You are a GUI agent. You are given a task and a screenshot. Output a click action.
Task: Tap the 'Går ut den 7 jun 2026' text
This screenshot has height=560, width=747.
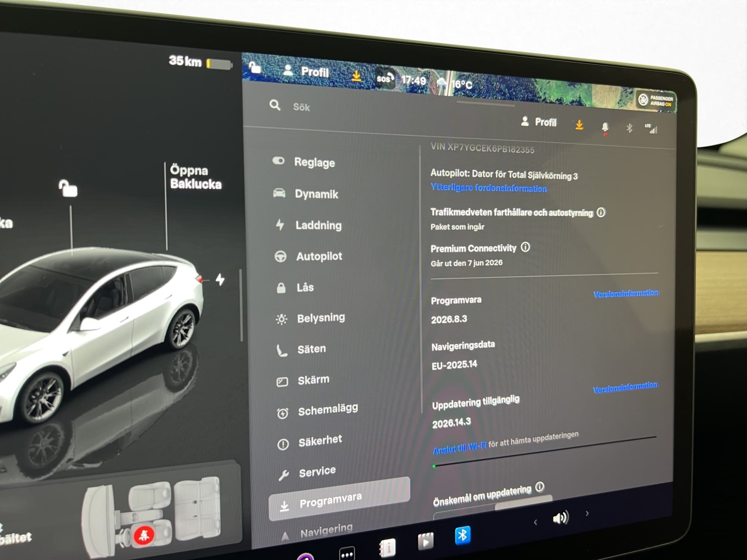467,263
